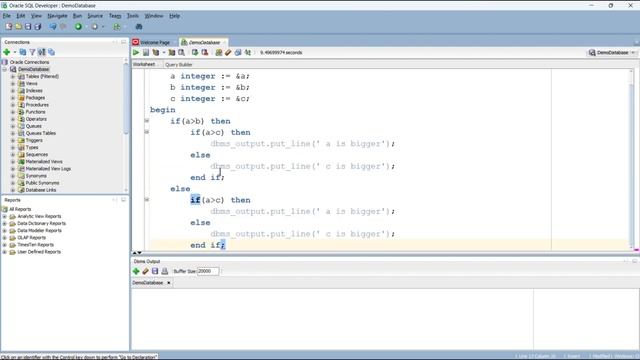This screenshot has width=640, height=360.
Task: Select All Reports in Reports panel
Action: 20,209
